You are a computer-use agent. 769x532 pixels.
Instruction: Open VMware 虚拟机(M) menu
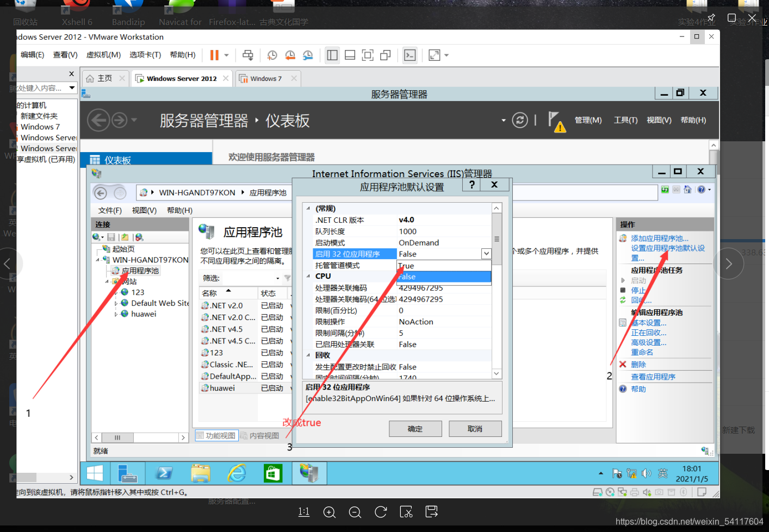pyautogui.click(x=103, y=55)
